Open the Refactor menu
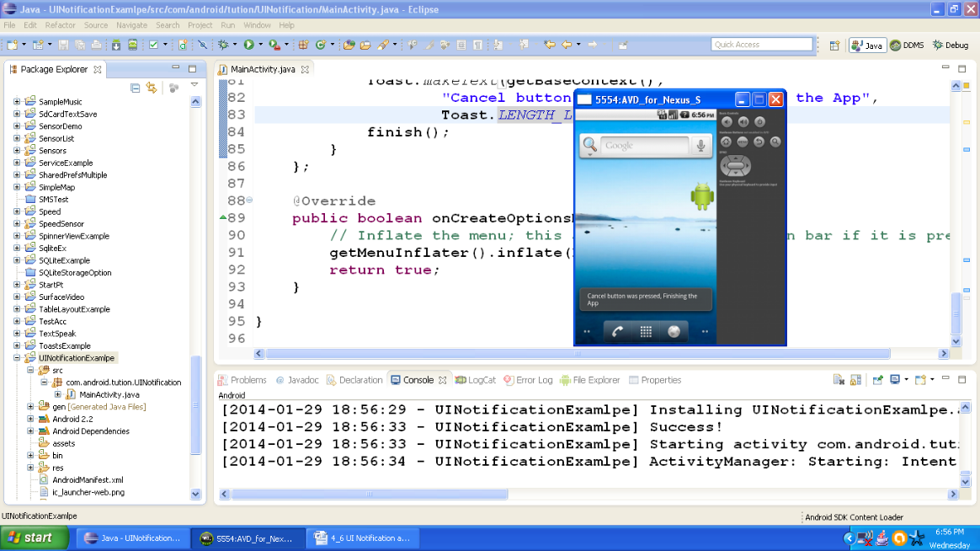The height and width of the screenshot is (551, 980). pos(60,24)
